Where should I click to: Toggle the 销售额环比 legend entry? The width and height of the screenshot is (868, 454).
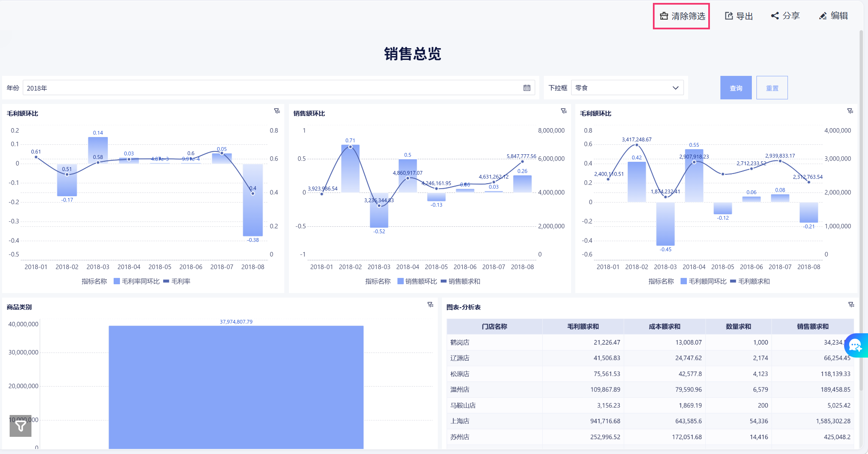417,281
